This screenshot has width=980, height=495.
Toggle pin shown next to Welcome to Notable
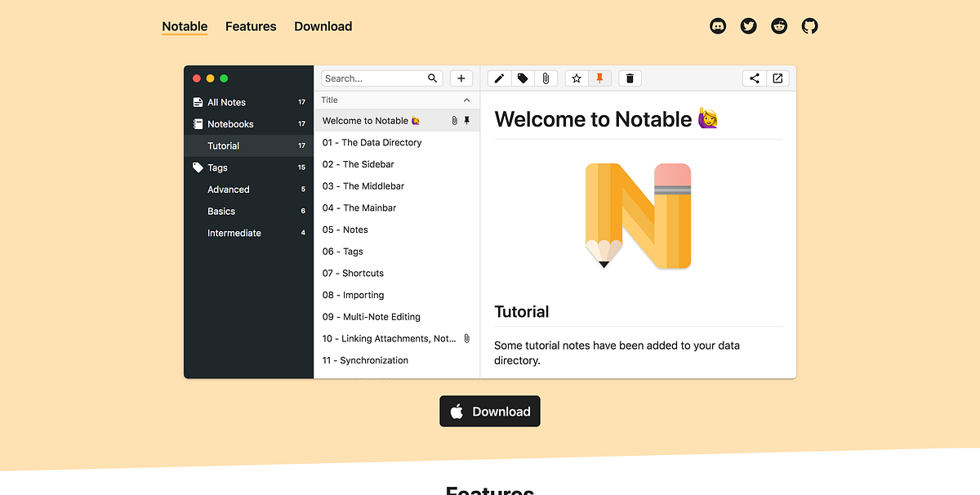click(467, 120)
